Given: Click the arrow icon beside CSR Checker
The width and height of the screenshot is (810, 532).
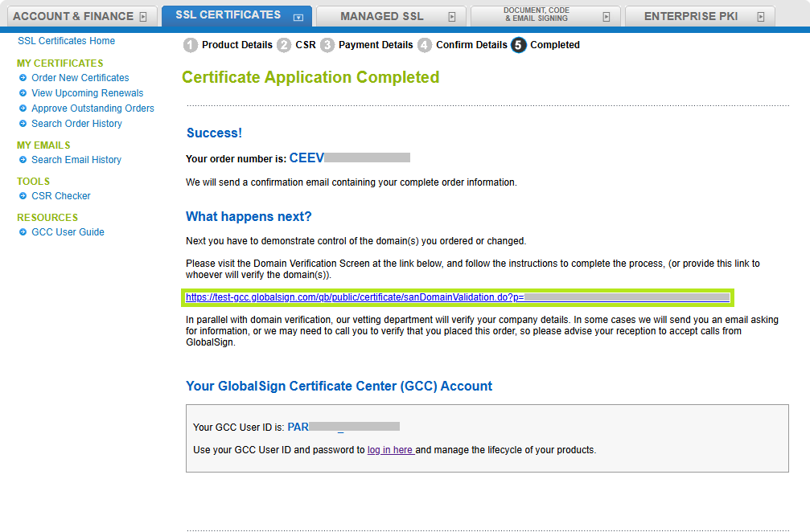Looking at the screenshot, I should [23, 196].
